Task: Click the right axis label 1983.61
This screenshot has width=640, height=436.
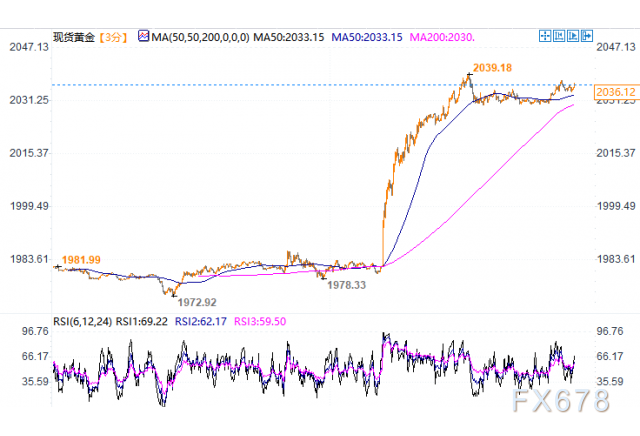Action: 616,259
